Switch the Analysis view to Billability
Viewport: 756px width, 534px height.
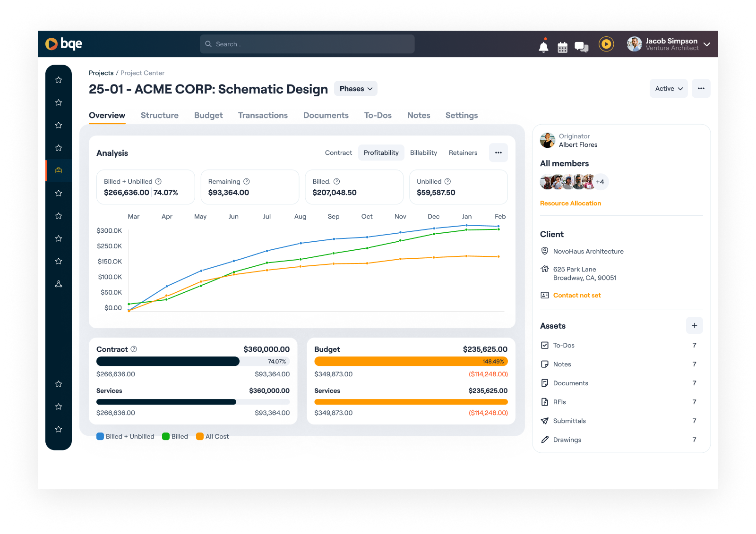(423, 153)
